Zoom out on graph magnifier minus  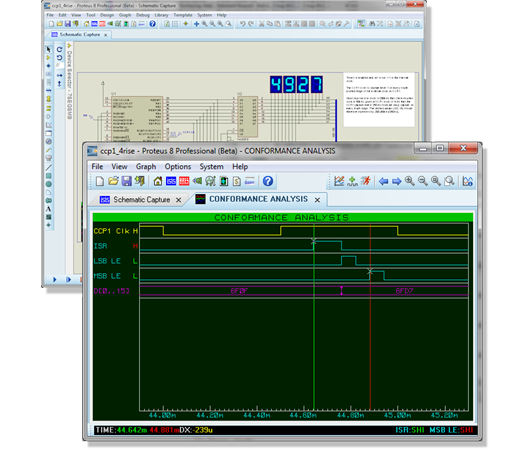[x=423, y=181]
